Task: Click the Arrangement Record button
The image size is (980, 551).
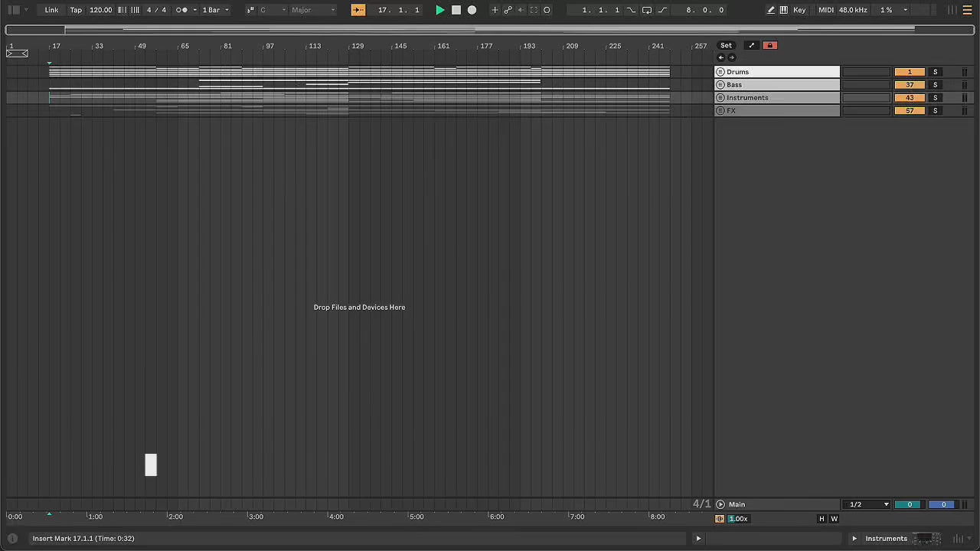Action: (x=472, y=10)
